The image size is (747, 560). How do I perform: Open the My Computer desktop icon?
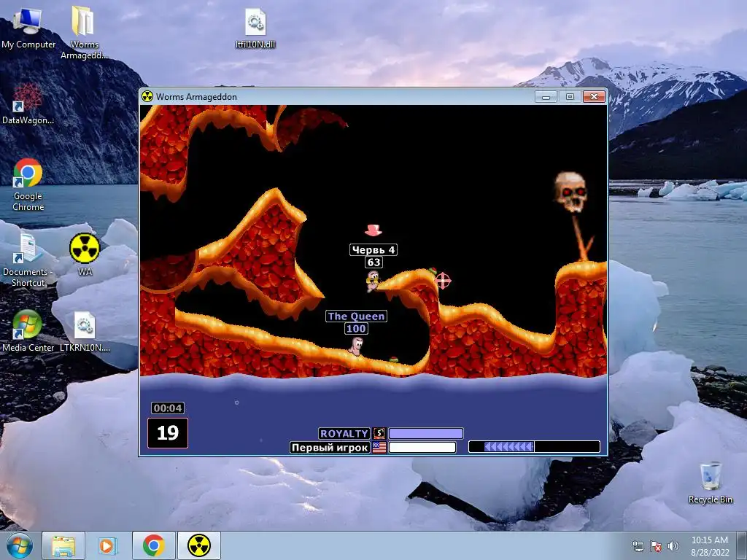pos(28,27)
